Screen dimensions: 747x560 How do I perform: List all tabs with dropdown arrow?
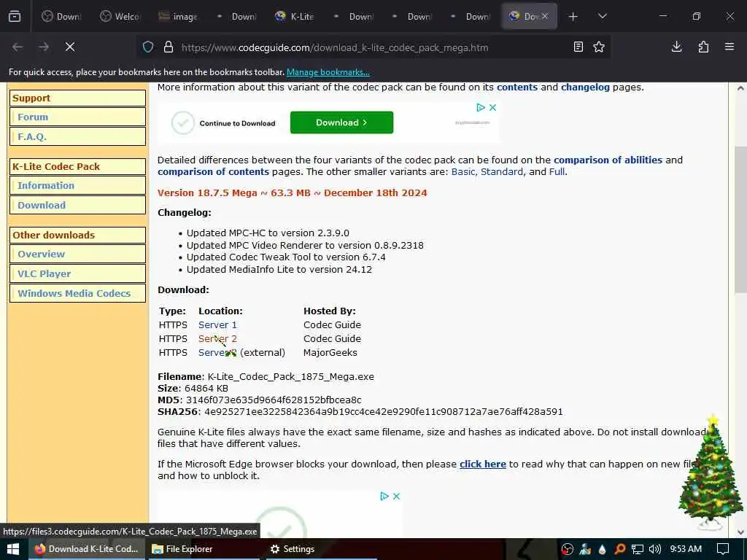[602, 16]
